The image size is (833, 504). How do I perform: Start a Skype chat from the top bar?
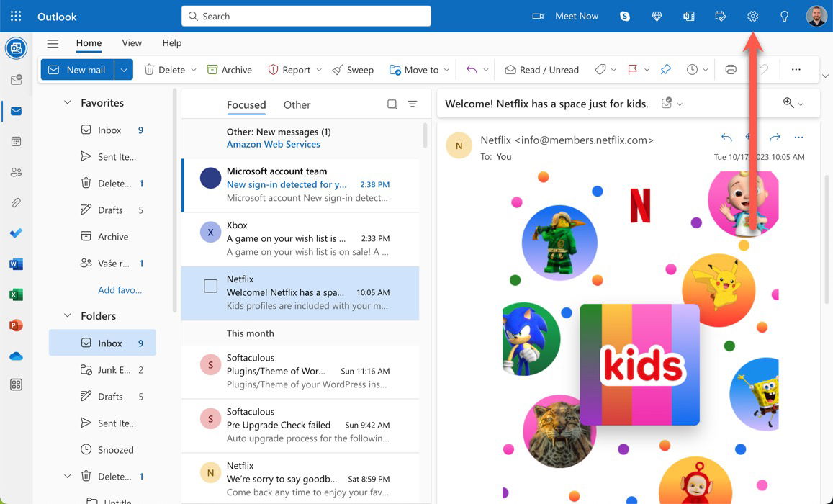(x=624, y=15)
